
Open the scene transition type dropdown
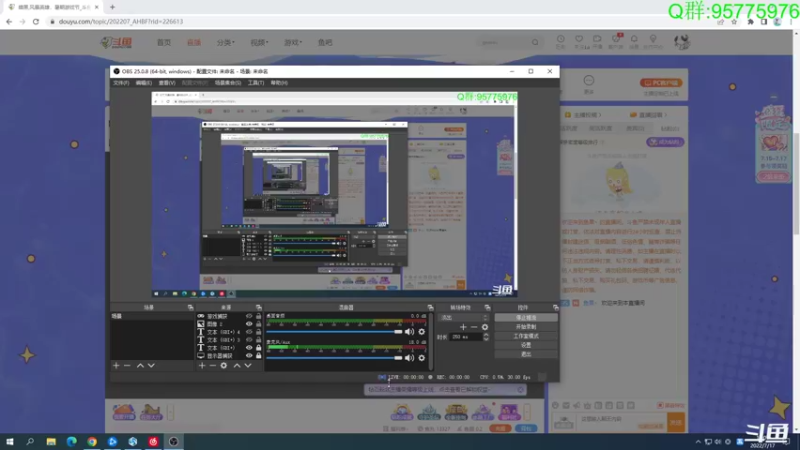tap(464, 317)
